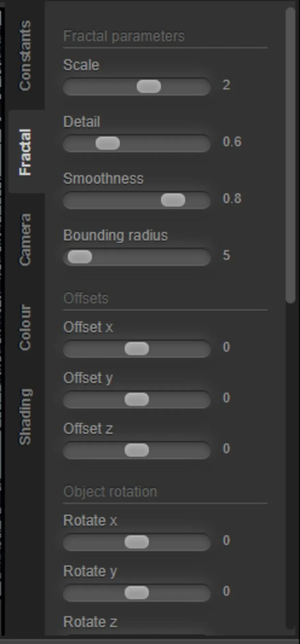Click the Bounding radius value 5
300x644 pixels.
(x=226, y=256)
